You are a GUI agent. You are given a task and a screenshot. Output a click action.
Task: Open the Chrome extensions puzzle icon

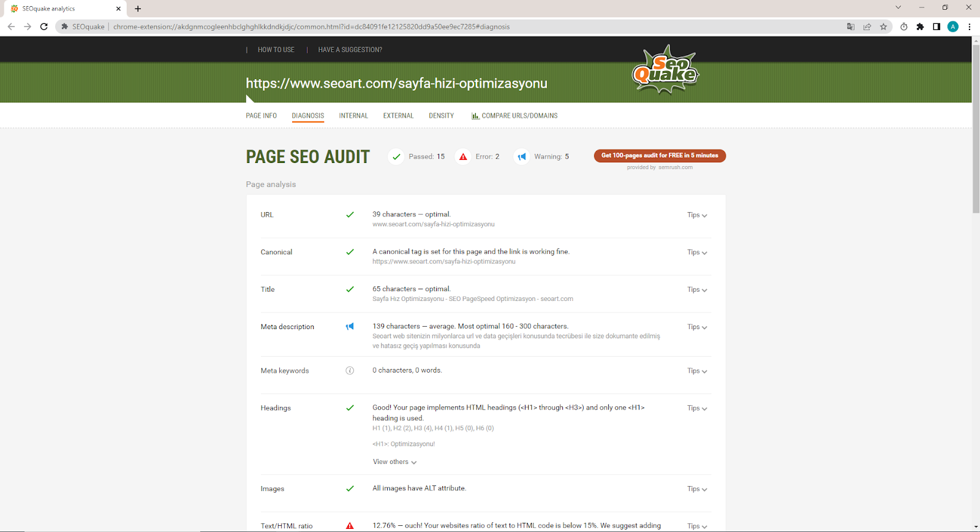920,27
